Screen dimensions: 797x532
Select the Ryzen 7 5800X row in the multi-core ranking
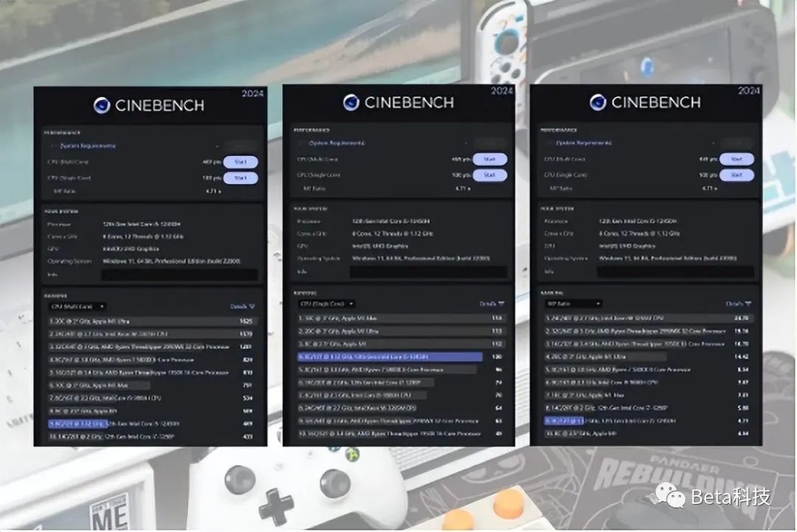(152, 360)
